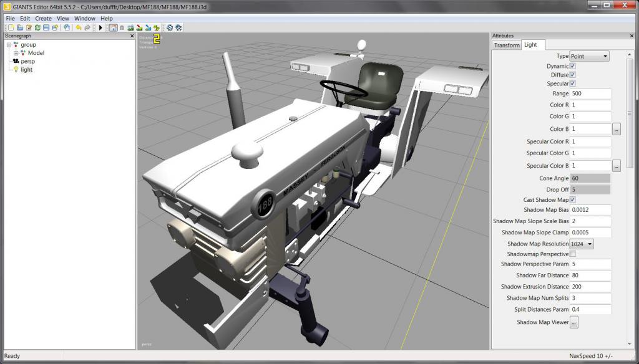Open the View menu
Screen dimensions: 639x364
[63, 18]
